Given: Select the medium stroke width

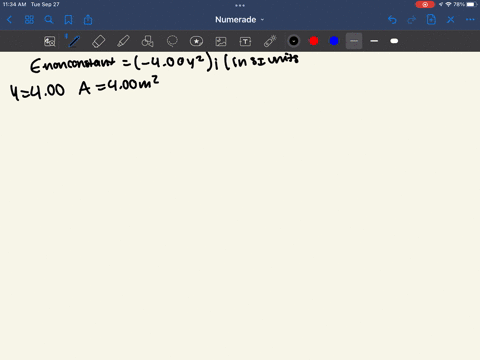Looking at the screenshot, I should [374, 41].
